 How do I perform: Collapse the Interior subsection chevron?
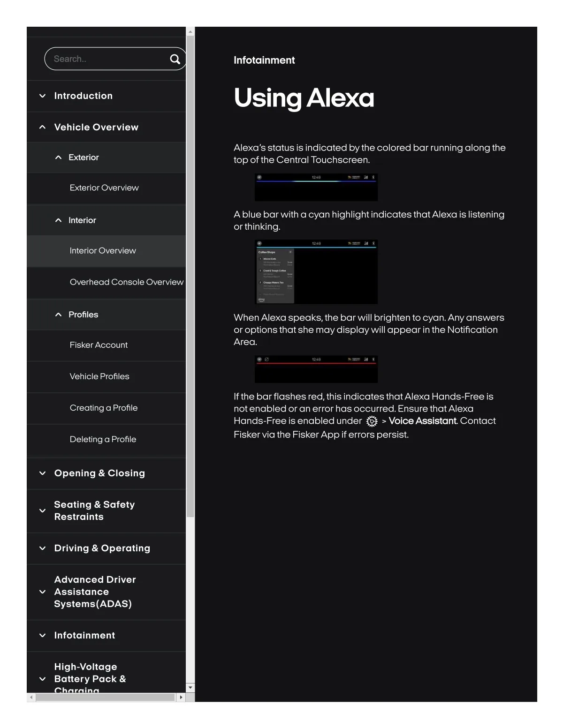tap(58, 220)
